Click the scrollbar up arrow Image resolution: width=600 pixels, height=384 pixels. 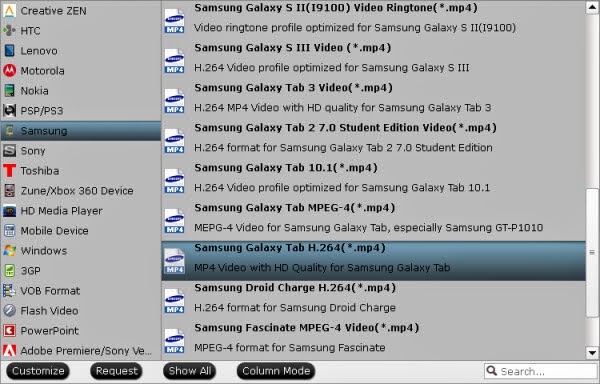[592, 8]
